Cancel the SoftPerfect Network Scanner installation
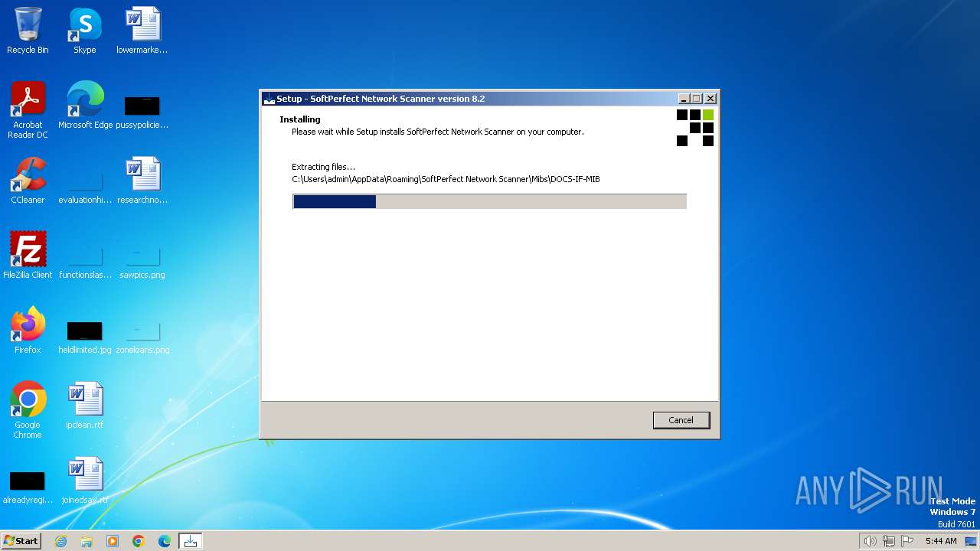Image resolution: width=980 pixels, height=551 pixels. [x=681, y=420]
